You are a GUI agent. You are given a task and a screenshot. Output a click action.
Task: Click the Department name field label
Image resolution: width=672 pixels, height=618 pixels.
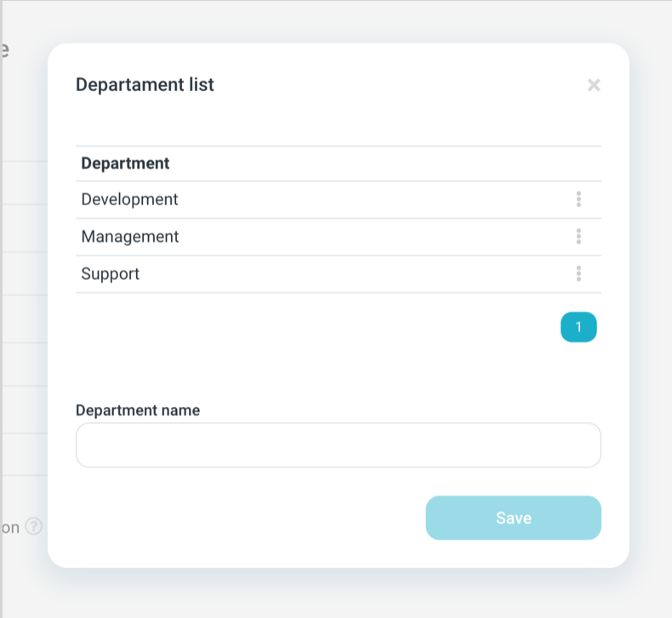coord(138,410)
